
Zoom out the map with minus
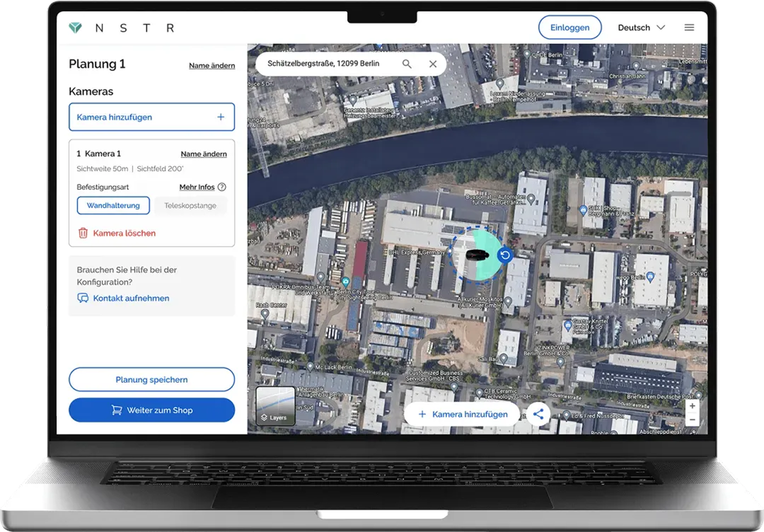[x=692, y=420]
